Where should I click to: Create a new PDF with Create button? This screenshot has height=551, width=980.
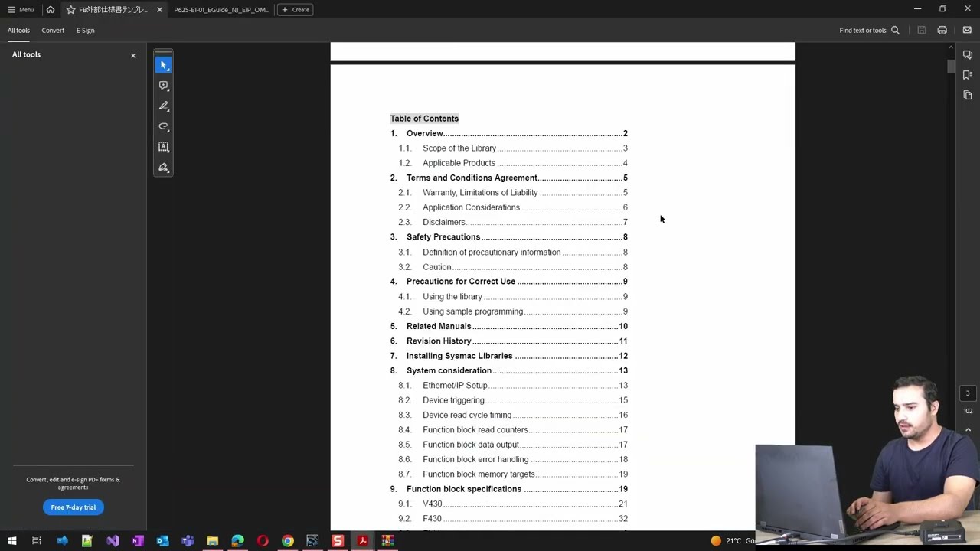296,10
